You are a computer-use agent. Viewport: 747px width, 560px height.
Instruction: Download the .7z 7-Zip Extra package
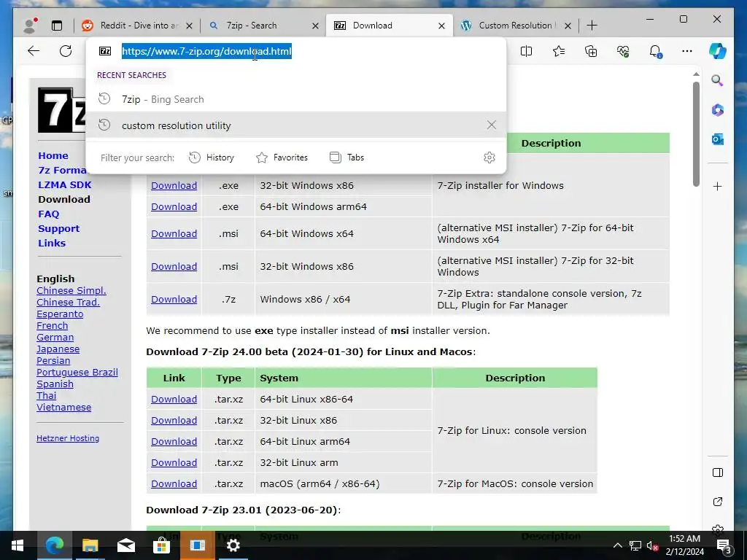click(174, 300)
